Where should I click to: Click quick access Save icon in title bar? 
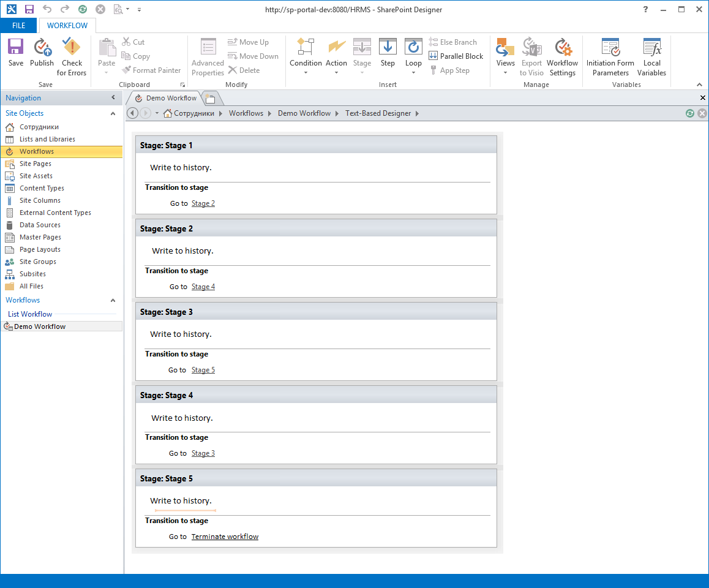29,9
